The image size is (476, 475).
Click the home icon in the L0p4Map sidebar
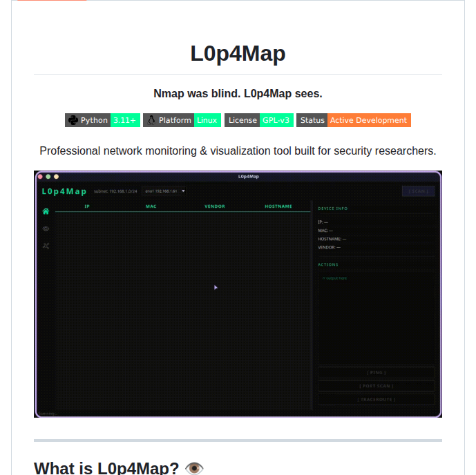[46, 211]
